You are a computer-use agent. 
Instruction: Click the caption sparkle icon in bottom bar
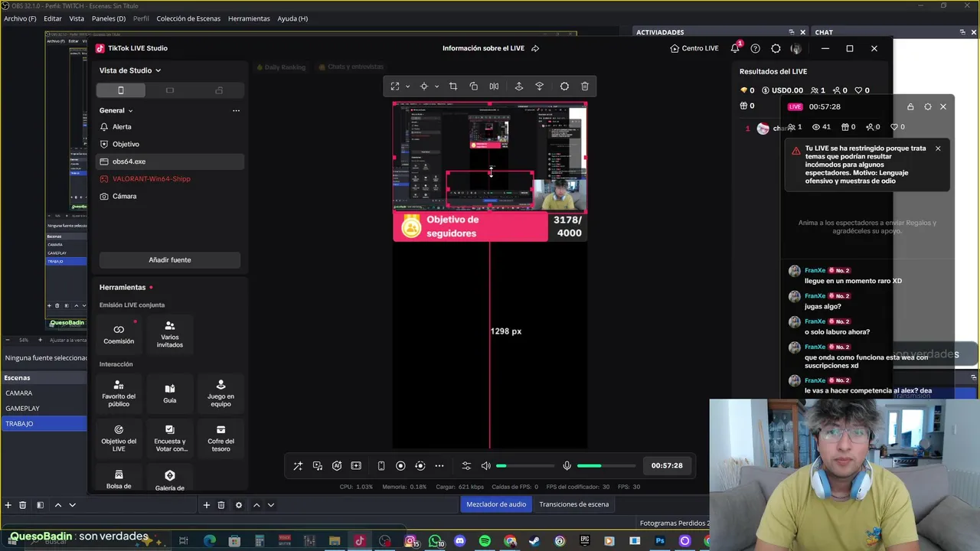click(x=356, y=465)
